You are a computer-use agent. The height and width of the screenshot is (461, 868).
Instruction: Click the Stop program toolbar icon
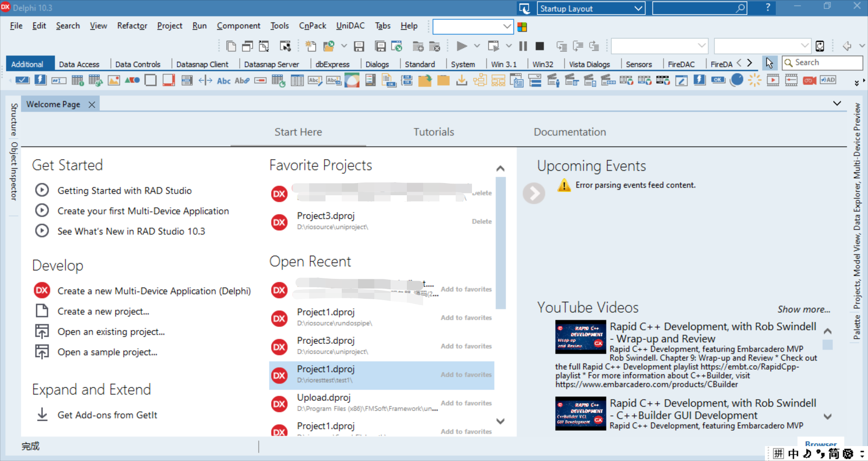540,46
